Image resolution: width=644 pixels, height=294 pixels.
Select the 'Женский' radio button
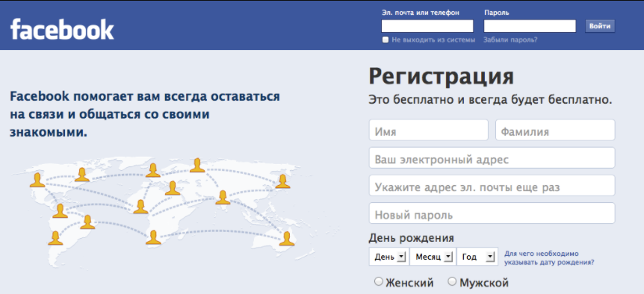click(x=379, y=281)
